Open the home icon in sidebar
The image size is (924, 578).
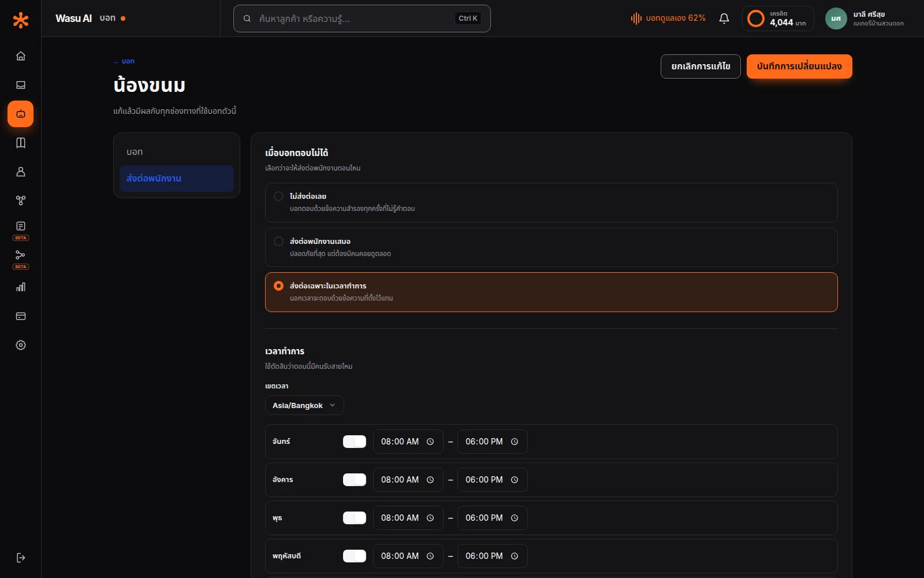(x=21, y=56)
